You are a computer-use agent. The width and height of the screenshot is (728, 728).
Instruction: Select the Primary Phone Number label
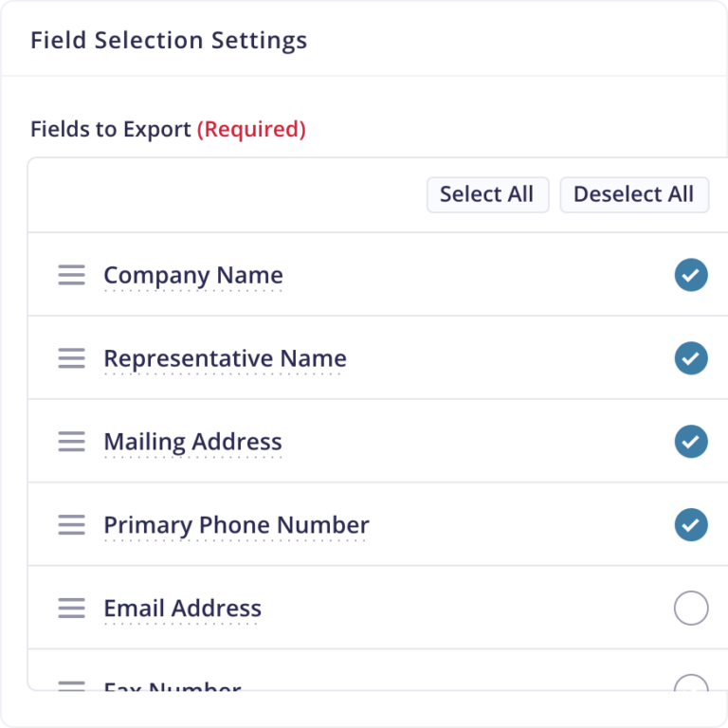pos(236,525)
